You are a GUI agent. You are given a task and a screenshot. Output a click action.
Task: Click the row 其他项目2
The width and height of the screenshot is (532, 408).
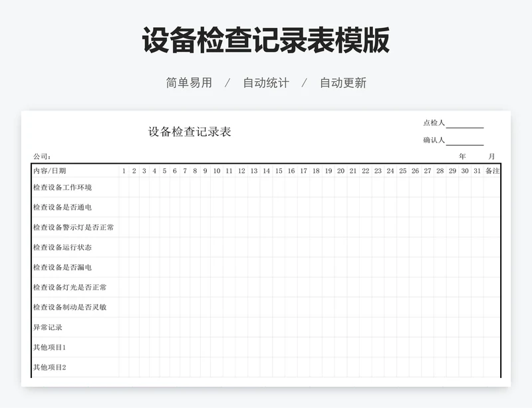(266, 367)
